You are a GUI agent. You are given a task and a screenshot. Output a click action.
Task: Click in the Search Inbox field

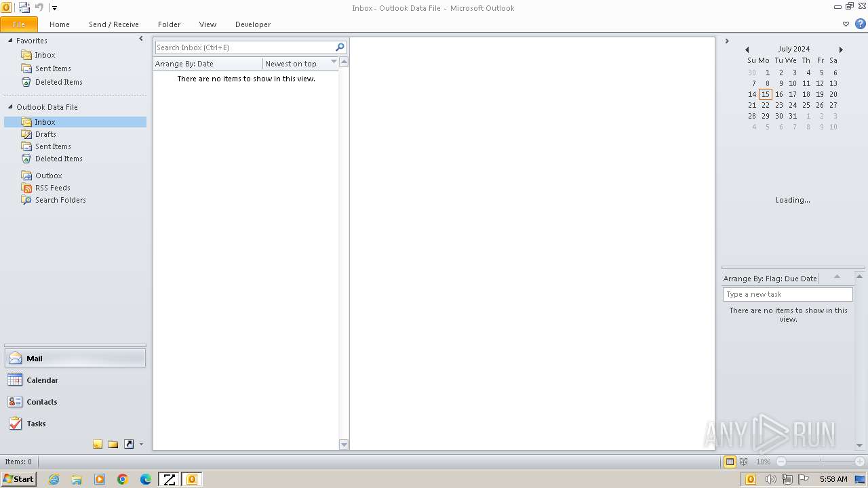pos(245,47)
